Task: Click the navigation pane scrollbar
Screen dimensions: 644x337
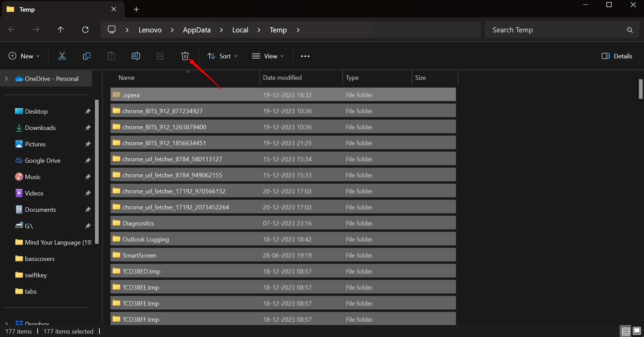Action: click(x=97, y=172)
